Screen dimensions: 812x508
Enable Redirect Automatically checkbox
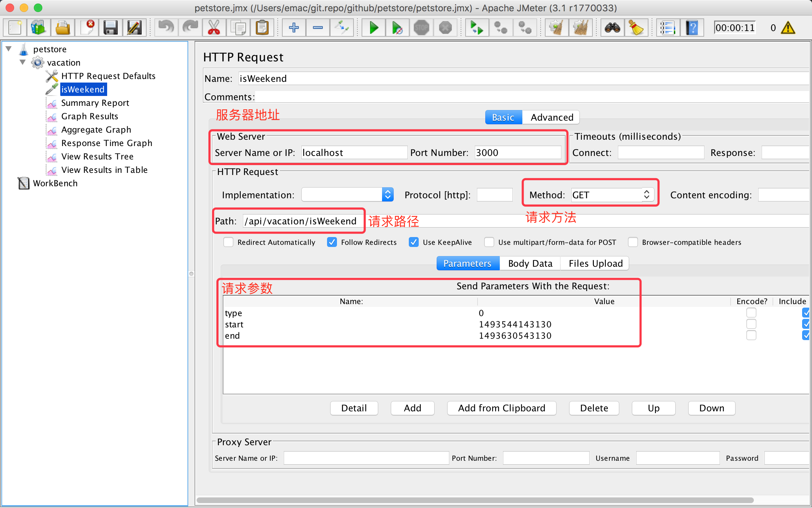[x=228, y=242]
